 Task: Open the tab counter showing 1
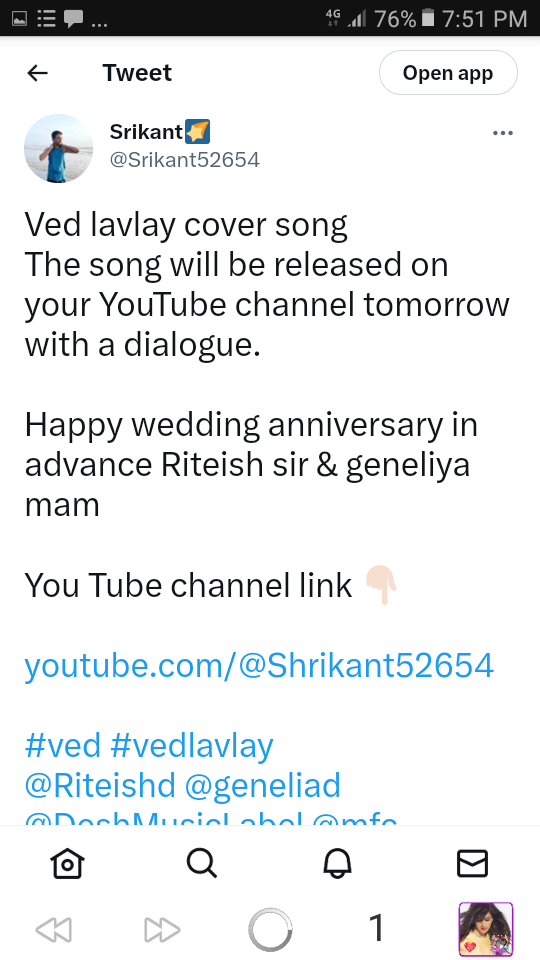377,928
